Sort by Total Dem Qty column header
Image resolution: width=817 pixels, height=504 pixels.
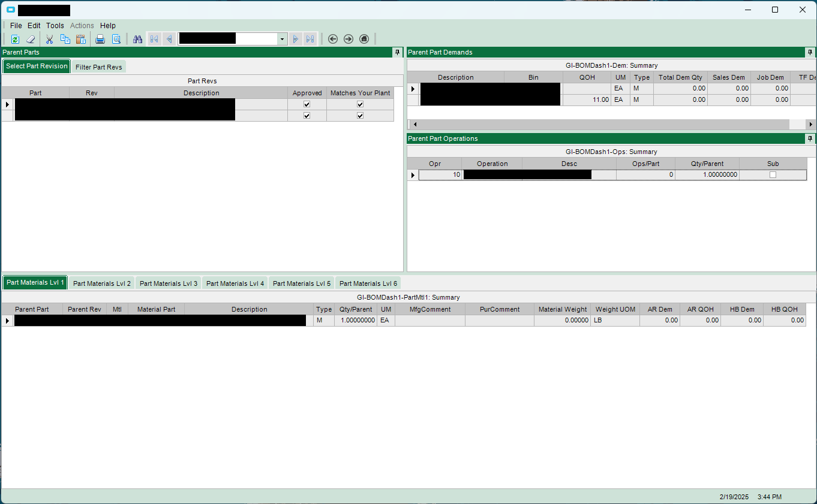click(x=680, y=77)
